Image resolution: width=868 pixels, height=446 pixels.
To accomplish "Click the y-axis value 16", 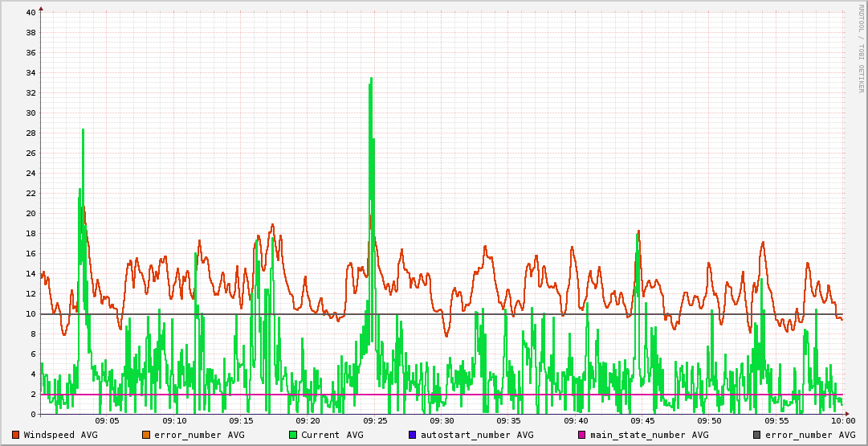I will (x=31, y=254).
